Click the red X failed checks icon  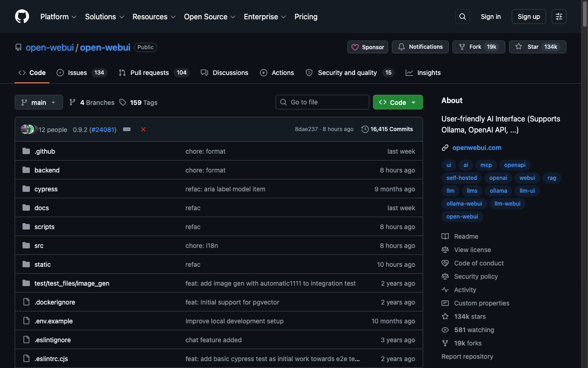[143, 129]
